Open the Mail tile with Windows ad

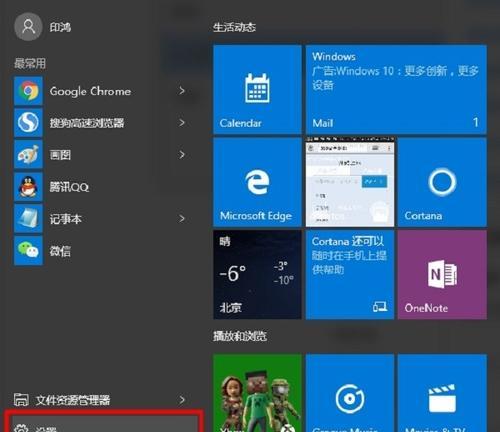point(396,89)
